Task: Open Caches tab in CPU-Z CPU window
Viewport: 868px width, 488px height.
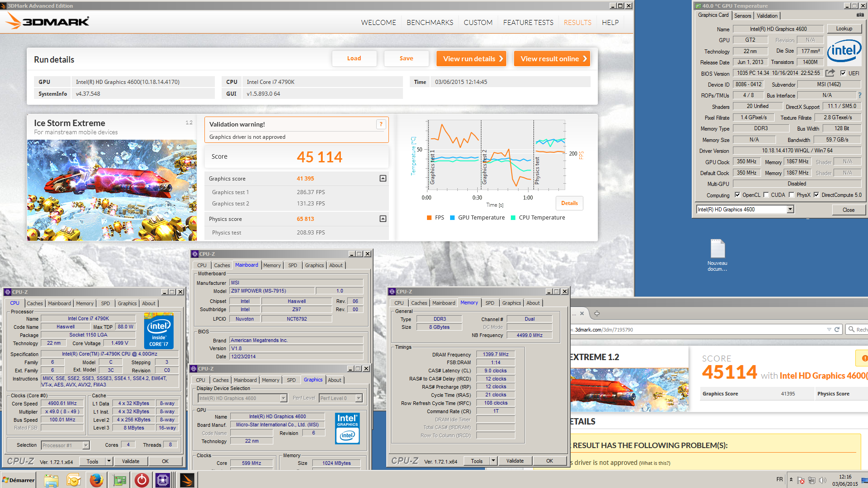Action: (x=35, y=303)
